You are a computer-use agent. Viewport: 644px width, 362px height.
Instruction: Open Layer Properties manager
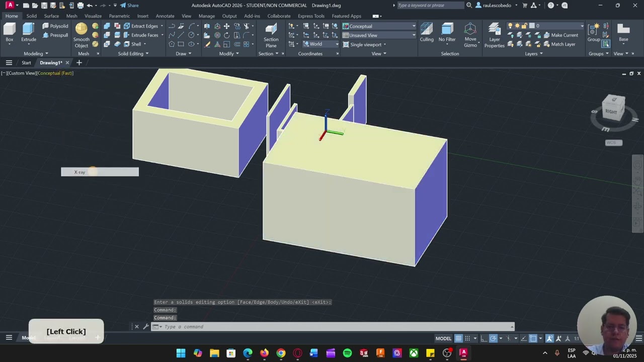point(494,35)
